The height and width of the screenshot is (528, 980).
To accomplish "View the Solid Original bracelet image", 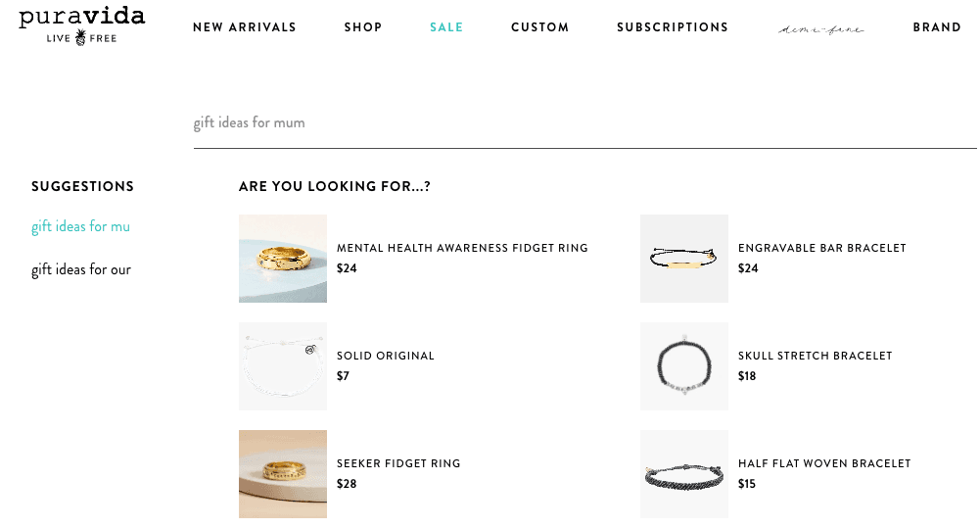I will point(283,366).
